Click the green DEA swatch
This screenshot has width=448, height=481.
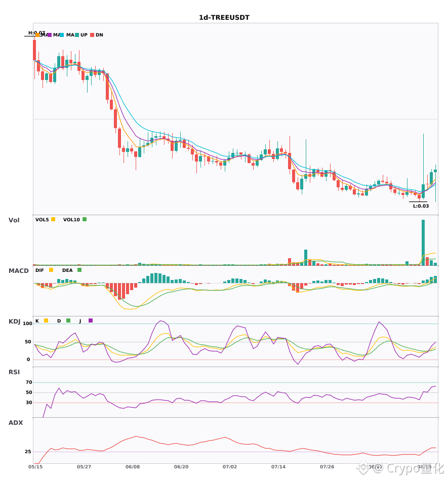point(79,270)
